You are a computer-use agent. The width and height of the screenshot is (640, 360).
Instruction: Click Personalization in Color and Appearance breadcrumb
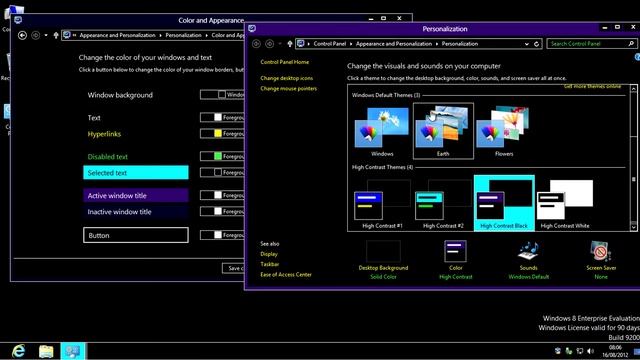pos(183,36)
